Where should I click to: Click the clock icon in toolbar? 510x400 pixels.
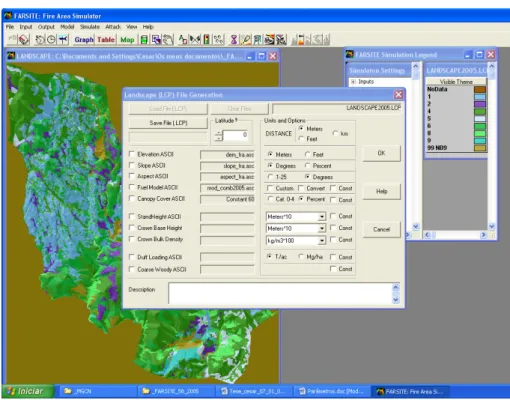tap(51, 40)
